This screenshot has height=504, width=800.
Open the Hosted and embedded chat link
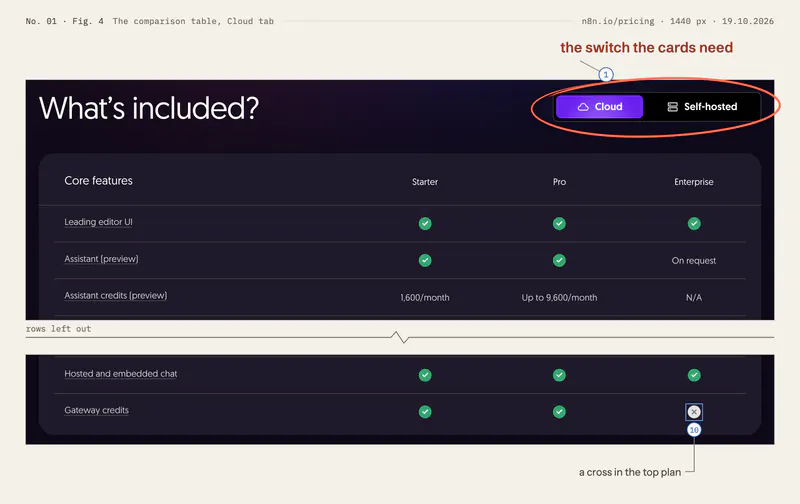(120, 374)
